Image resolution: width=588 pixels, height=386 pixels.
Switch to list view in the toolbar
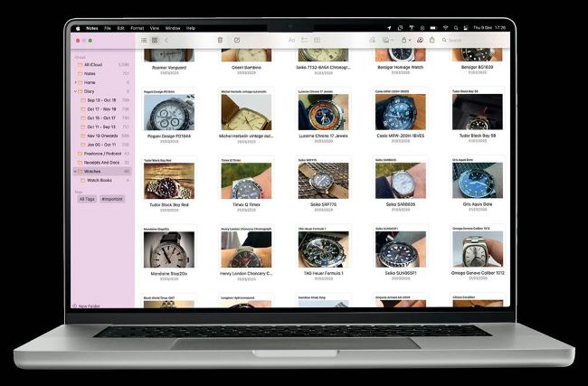tap(143, 40)
